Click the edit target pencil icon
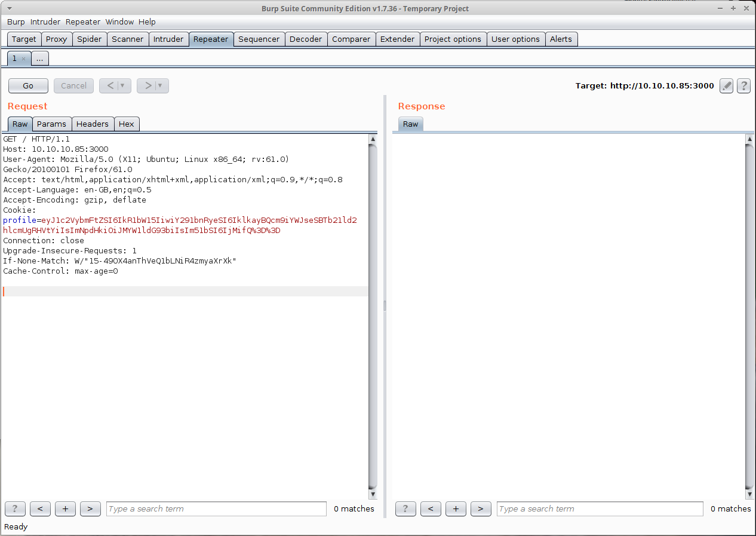The height and width of the screenshot is (536, 756). click(x=726, y=85)
